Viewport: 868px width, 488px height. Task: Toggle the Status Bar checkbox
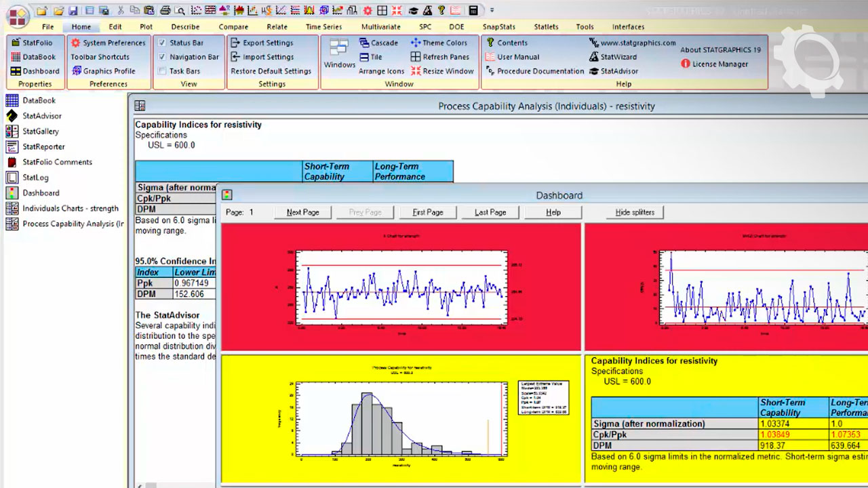coord(162,43)
